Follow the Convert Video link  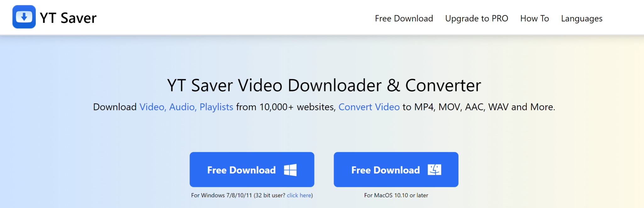point(369,107)
